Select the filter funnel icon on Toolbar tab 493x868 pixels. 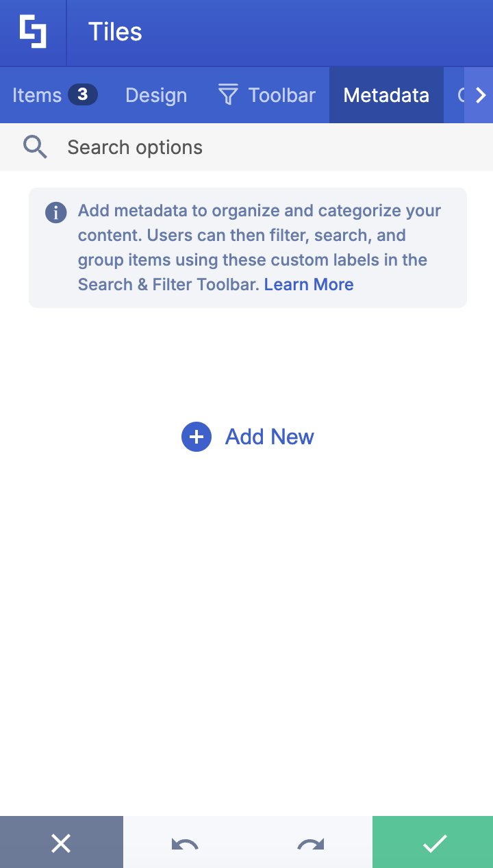[227, 95]
